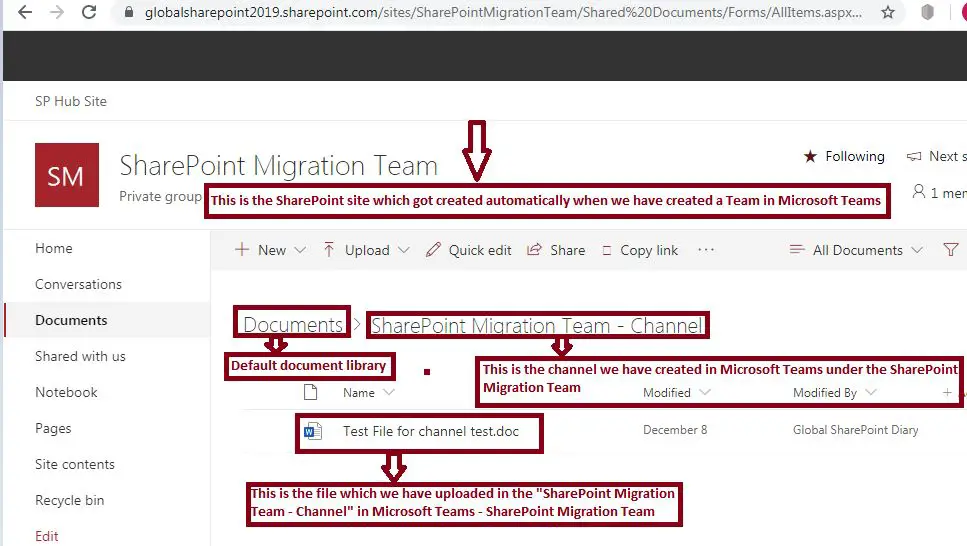Click the Edit navigation link
Screen dimensions: 967x546
click(46, 536)
